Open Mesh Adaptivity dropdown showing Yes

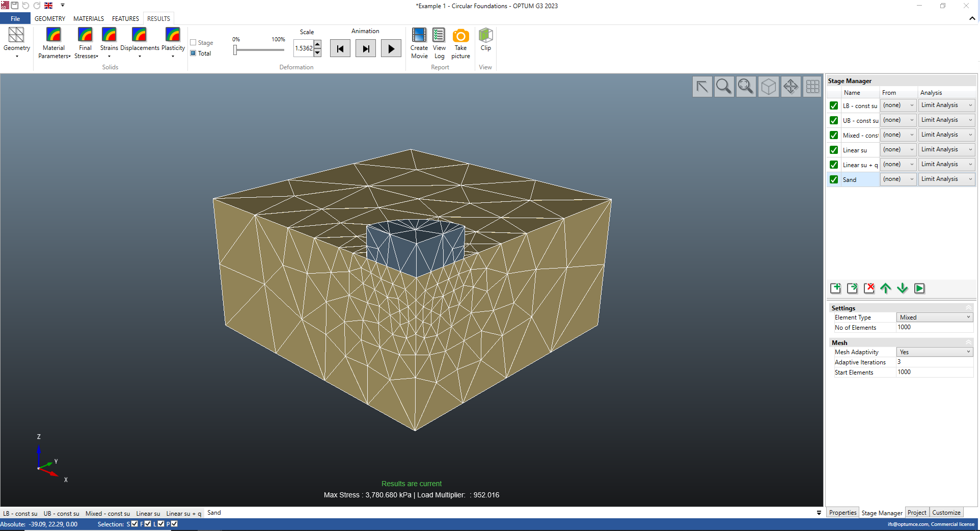[935, 352]
